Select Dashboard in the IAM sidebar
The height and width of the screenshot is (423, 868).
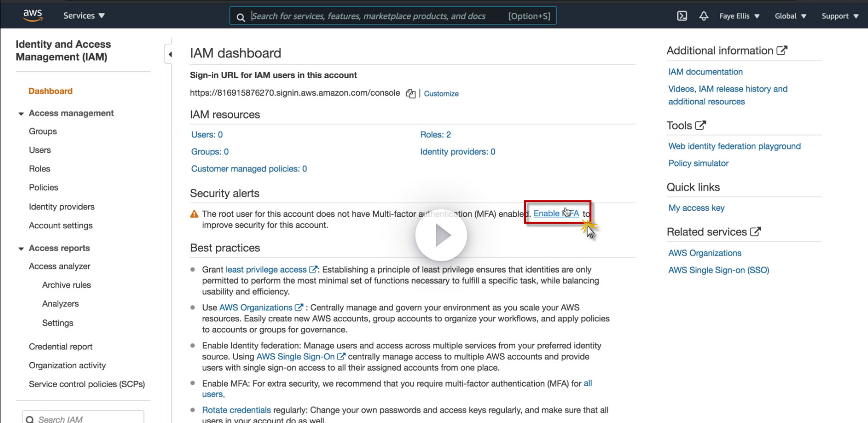tap(50, 91)
